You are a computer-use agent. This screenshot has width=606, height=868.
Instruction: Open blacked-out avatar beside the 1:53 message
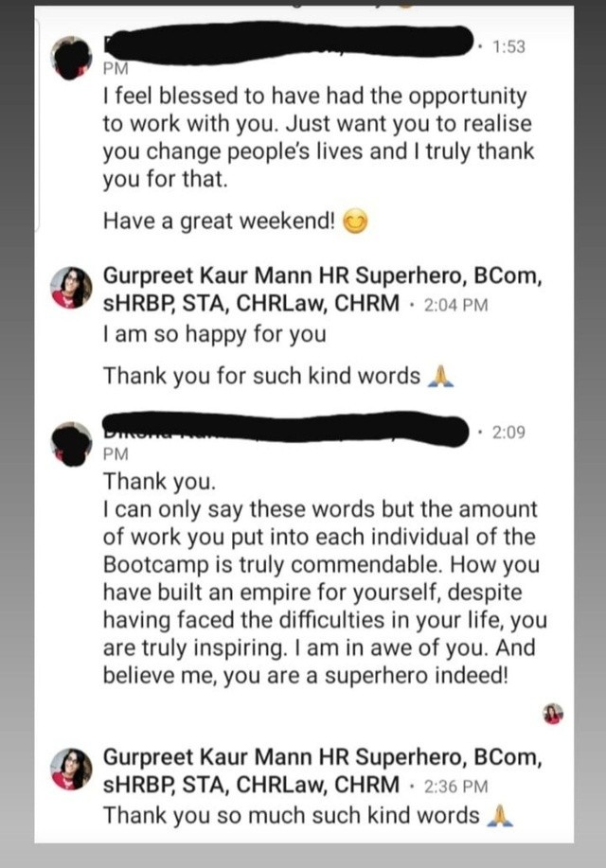point(71,58)
